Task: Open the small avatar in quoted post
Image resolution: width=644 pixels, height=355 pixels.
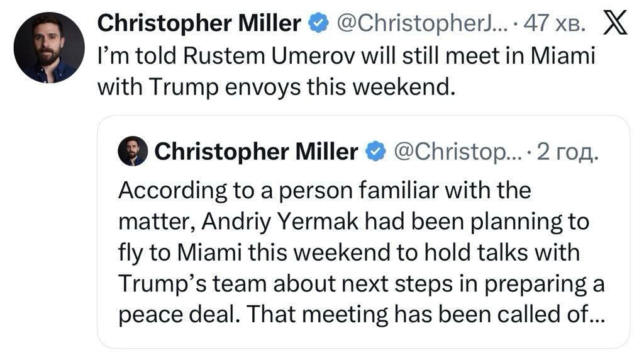Action: point(133,151)
